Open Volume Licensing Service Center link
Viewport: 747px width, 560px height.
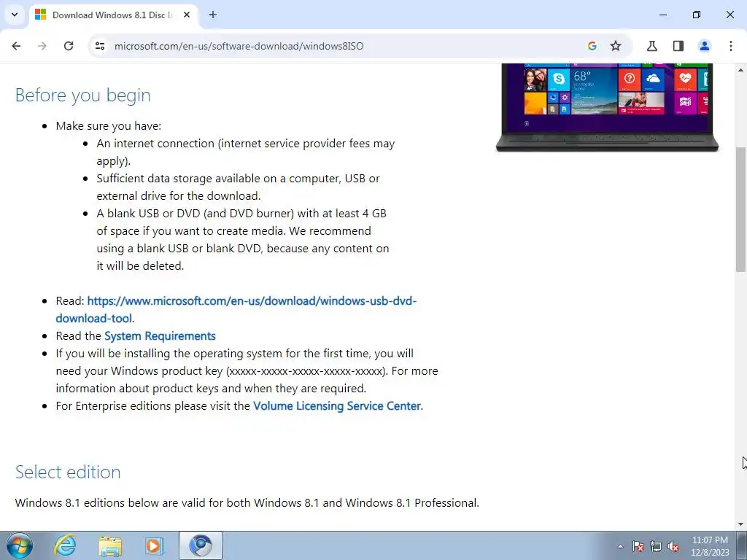tap(337, 405)
